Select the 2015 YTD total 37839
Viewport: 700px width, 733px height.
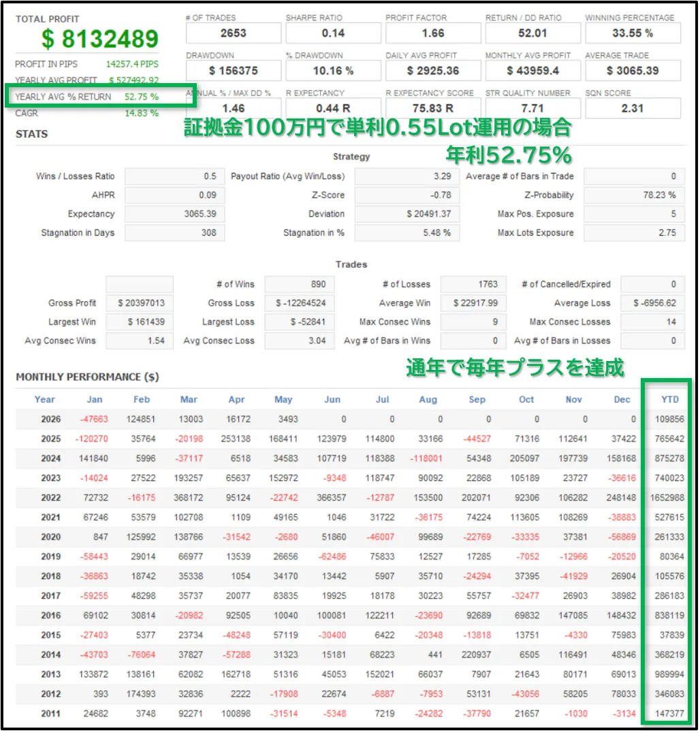click(672, 636)
